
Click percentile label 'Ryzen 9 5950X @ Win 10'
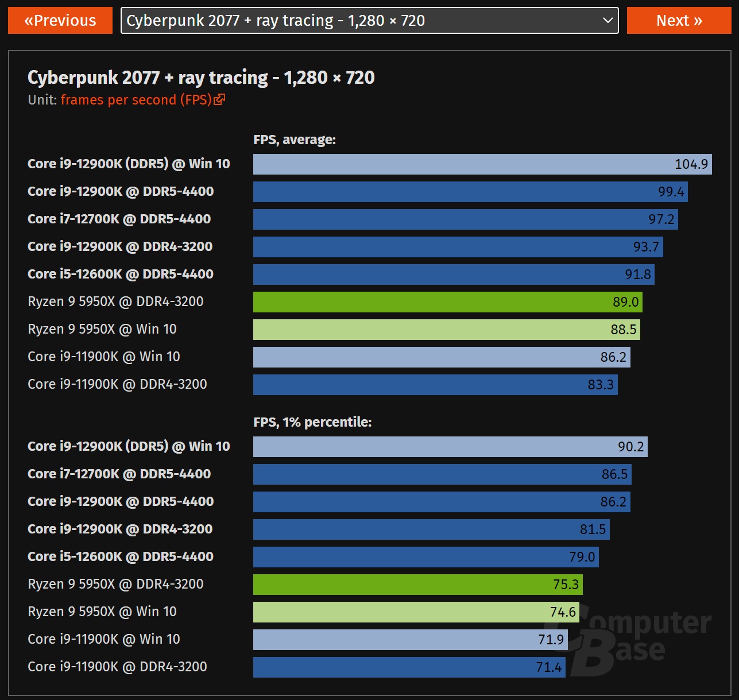coord(102,612)
